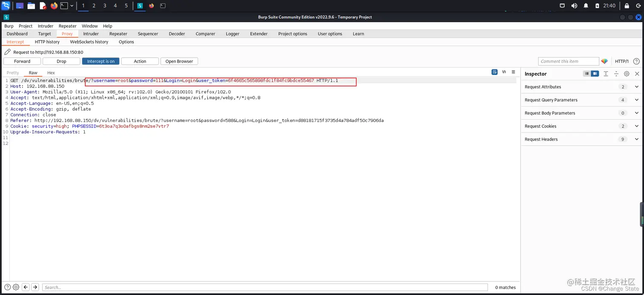Open the notifications bell in the tray
The height and width of the screenshot is (295, 644).
[586, 6]
